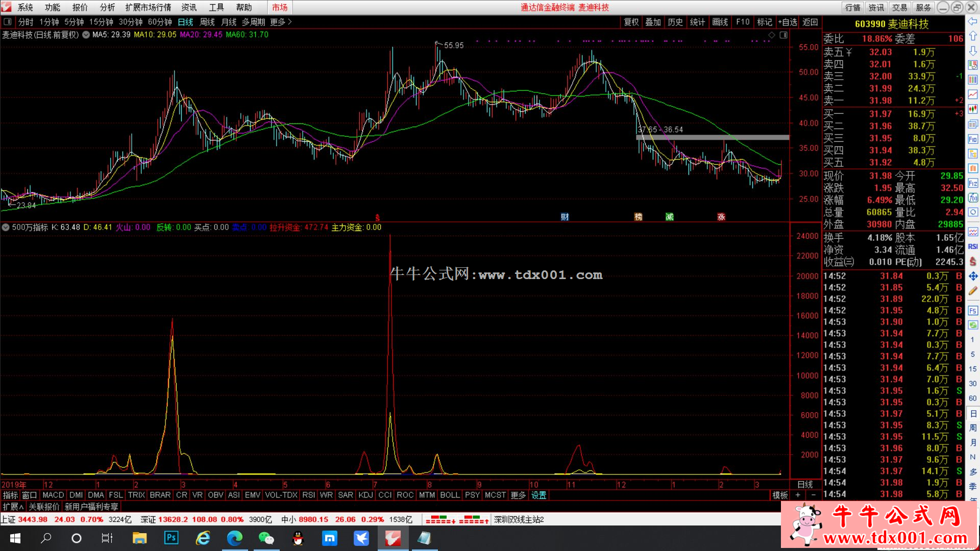Viewport: 980px width, 551px height.
Task: Switch to 60分钟 period
Action: coord(160,22)
